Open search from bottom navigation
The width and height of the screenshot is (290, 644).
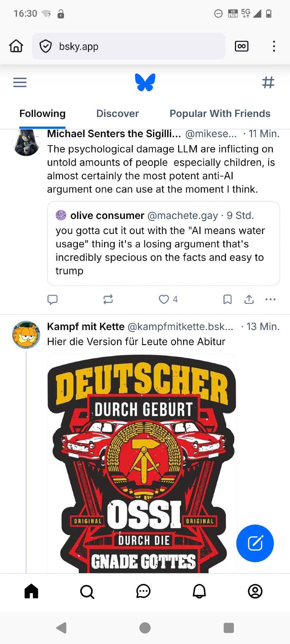point(87,592)
